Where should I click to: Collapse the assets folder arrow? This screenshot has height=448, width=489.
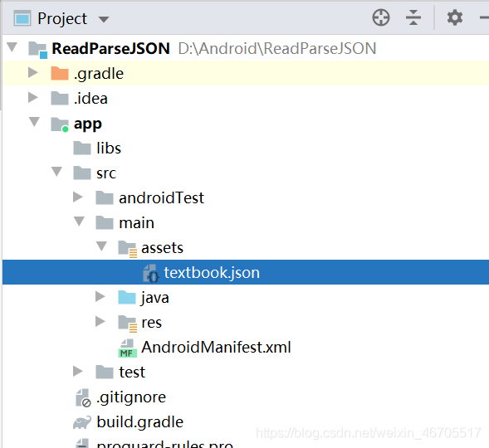tap(101, 246)
